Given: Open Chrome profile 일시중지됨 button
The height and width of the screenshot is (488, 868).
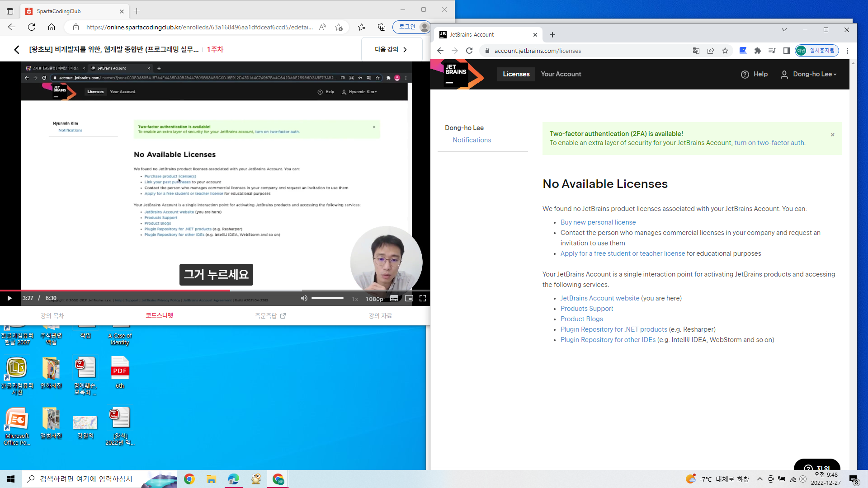Looking at the screenshot, I should [817, 51].
